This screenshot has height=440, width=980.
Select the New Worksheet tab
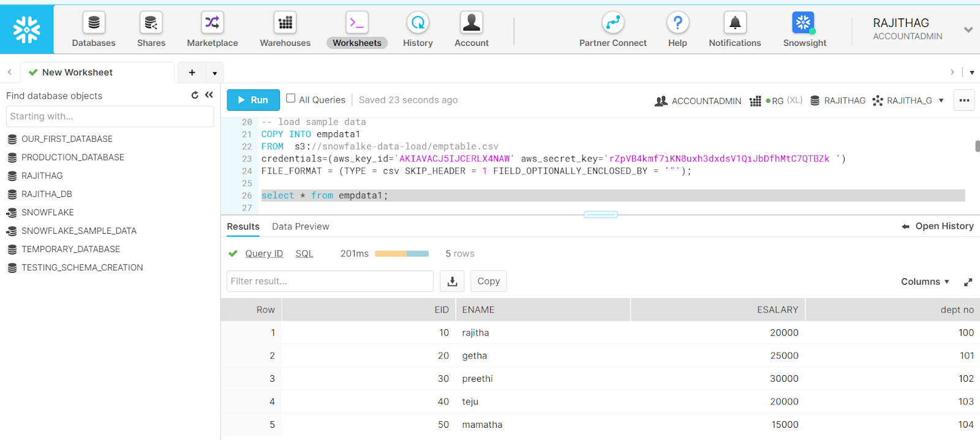(97, 72)
